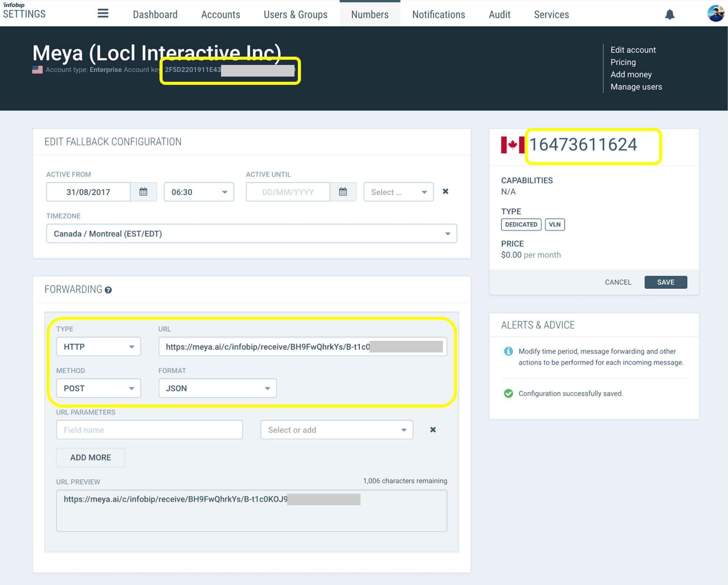Click the info icon in Alerts & Advice
The image size is (728, 585).
coord(508,351)
